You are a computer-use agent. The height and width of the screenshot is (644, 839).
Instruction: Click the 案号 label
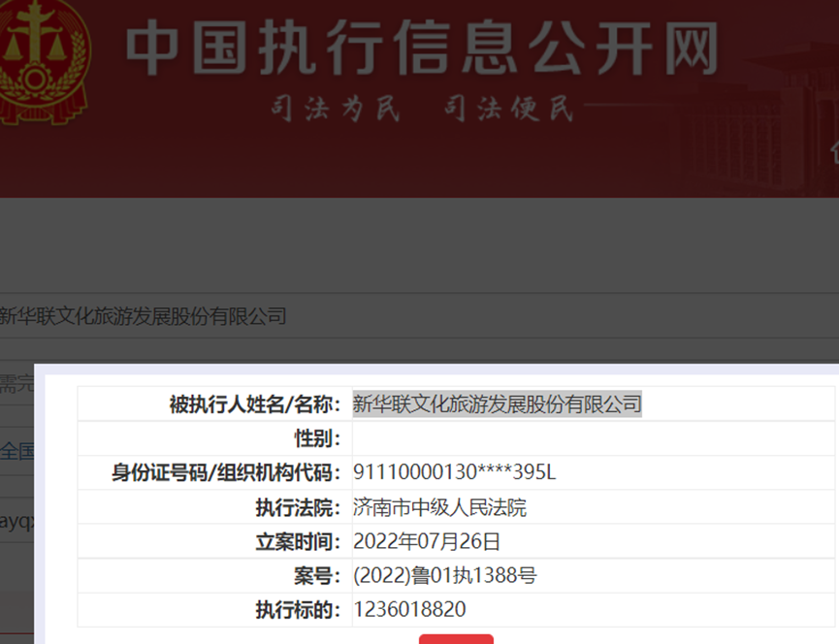point(317,575)
